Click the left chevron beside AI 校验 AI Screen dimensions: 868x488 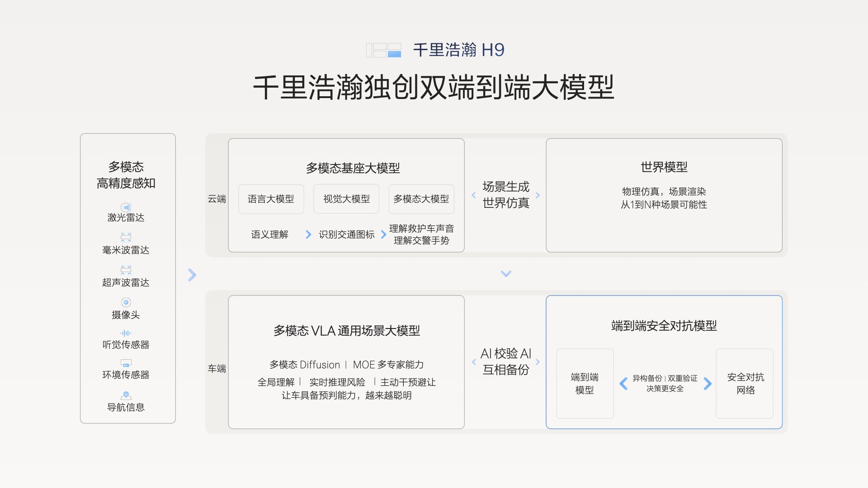click(473, 362)
